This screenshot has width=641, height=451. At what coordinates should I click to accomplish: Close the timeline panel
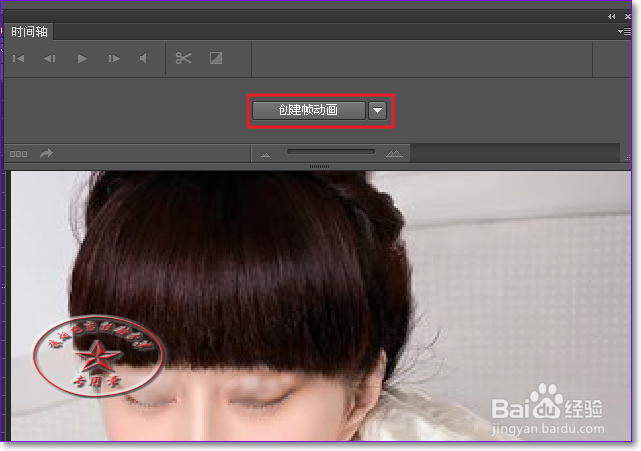(x=628, y=16)
